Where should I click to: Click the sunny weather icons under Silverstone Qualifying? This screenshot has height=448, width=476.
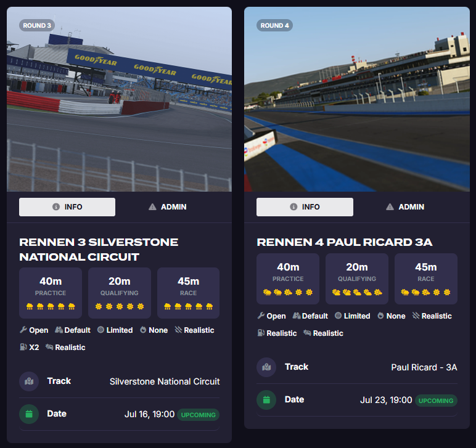[119, 306]
